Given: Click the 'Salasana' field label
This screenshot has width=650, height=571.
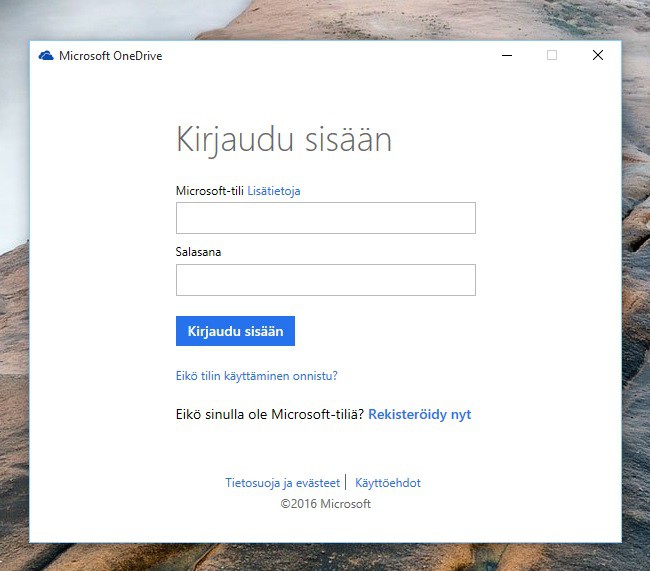Looking at the screenshot, I should coord(198,252).
